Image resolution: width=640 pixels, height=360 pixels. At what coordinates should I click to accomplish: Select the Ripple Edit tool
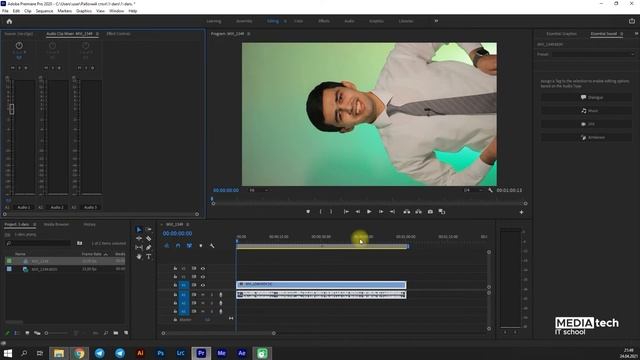click(x=139, y=238)
